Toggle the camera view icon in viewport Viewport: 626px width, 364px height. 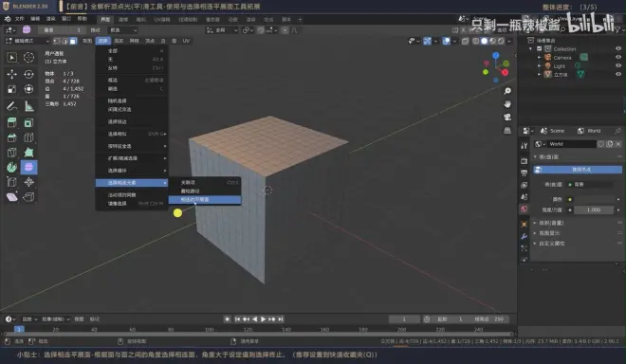pos(507,117)
